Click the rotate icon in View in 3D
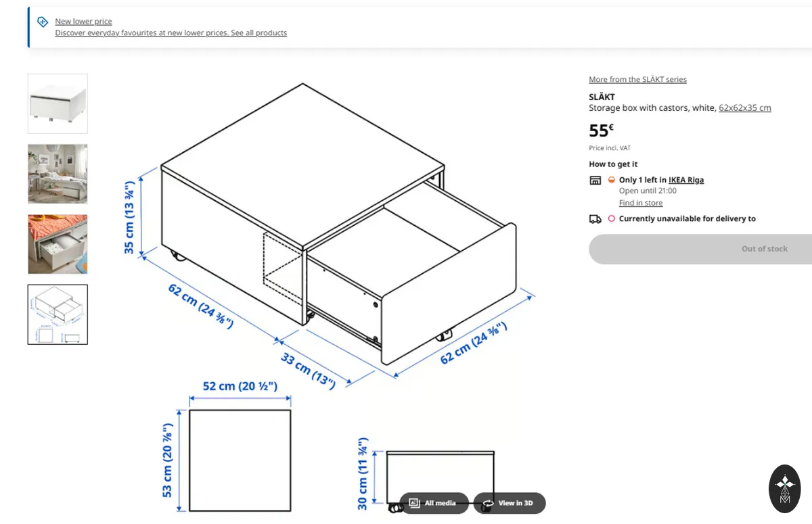 [x=488, y=503]
